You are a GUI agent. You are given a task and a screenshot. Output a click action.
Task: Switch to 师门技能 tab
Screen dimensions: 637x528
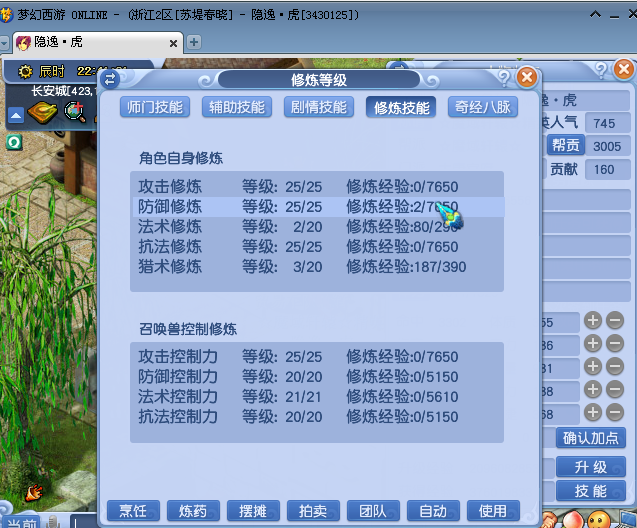155,107
